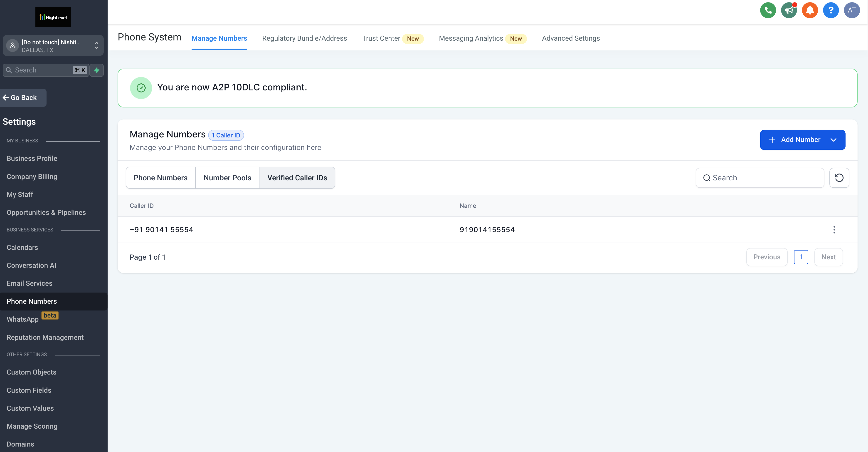This screenshot has width=868, height=452.
Task: Open Opportunities & Pipelines settings
Action: 46,212
